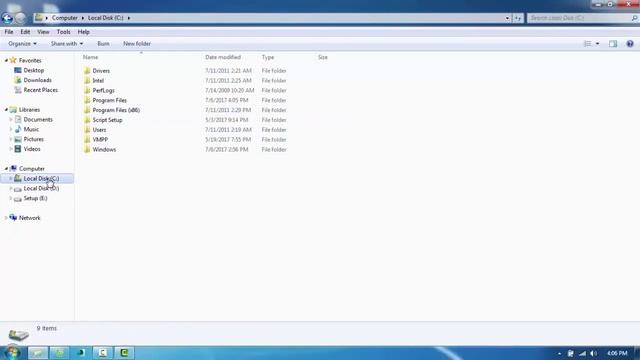Open Desktop in Favorites

(x=33, y=70)
